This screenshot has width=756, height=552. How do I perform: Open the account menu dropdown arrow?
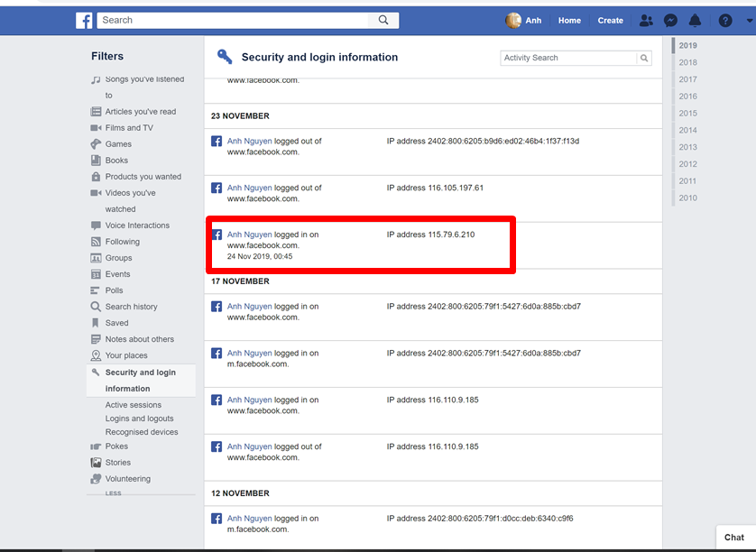coord(746,20)
